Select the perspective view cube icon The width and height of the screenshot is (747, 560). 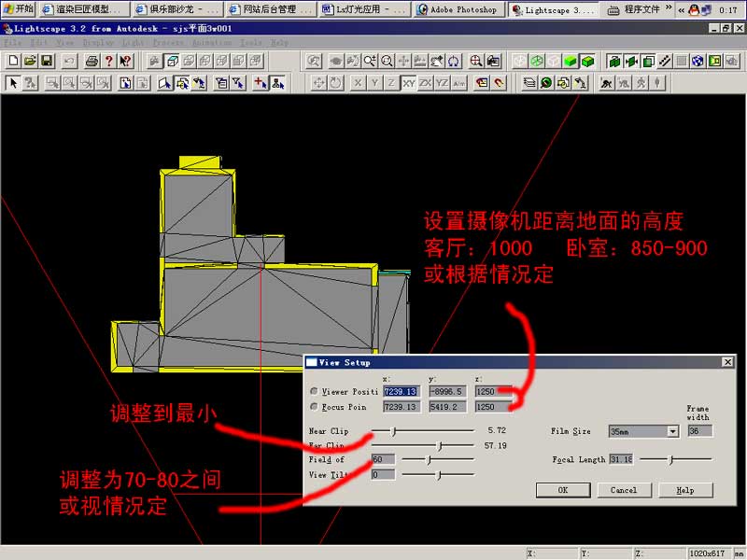click(x=172, y=61)
